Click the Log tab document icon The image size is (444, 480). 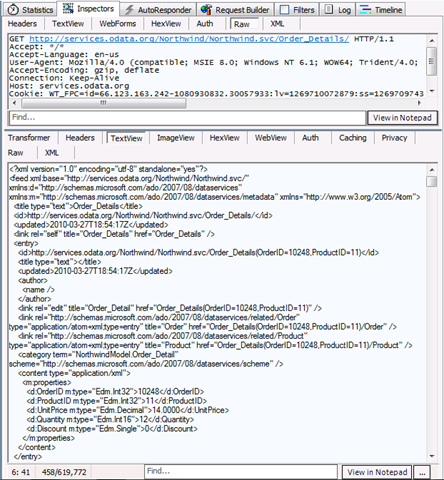tap(329, 9)
